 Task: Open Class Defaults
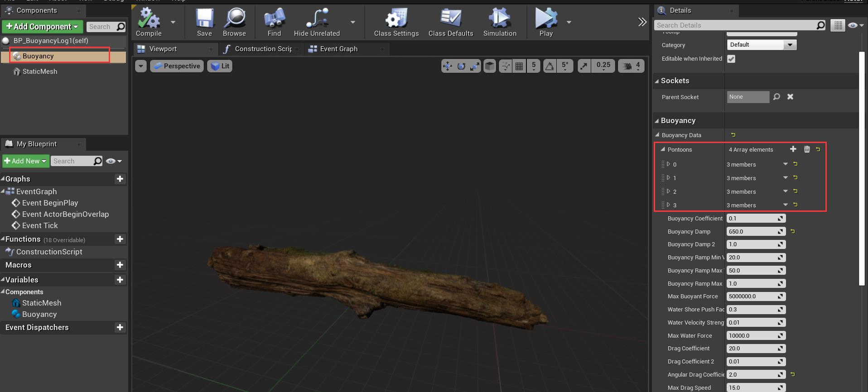pos(451,22)
